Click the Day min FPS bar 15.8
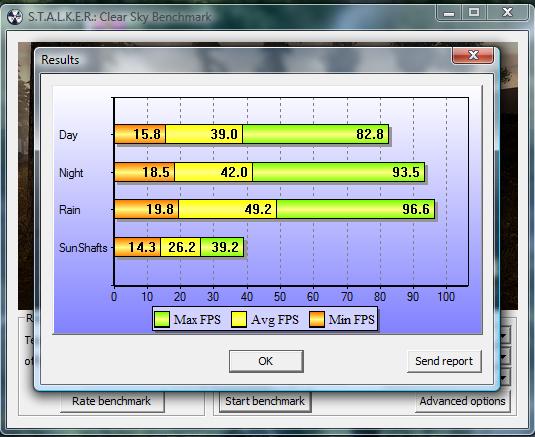This screenshot has width=535, height=437. [140, 134]
